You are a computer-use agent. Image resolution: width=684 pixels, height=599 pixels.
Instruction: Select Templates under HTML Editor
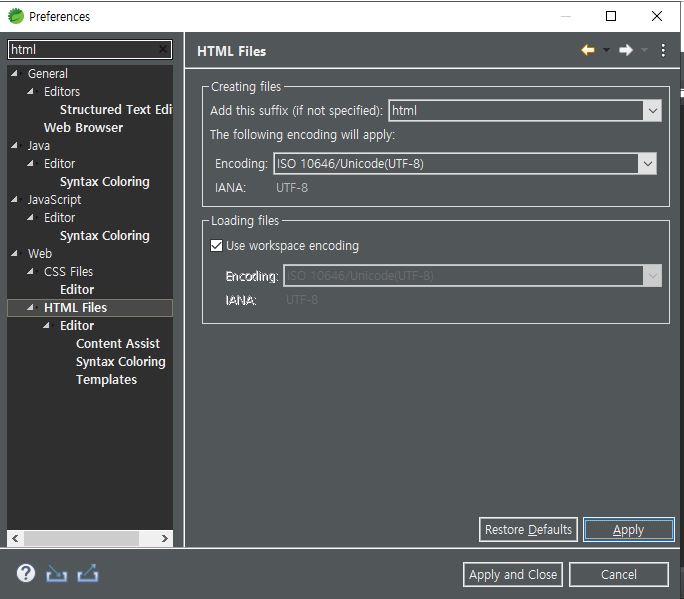(106, 380)
